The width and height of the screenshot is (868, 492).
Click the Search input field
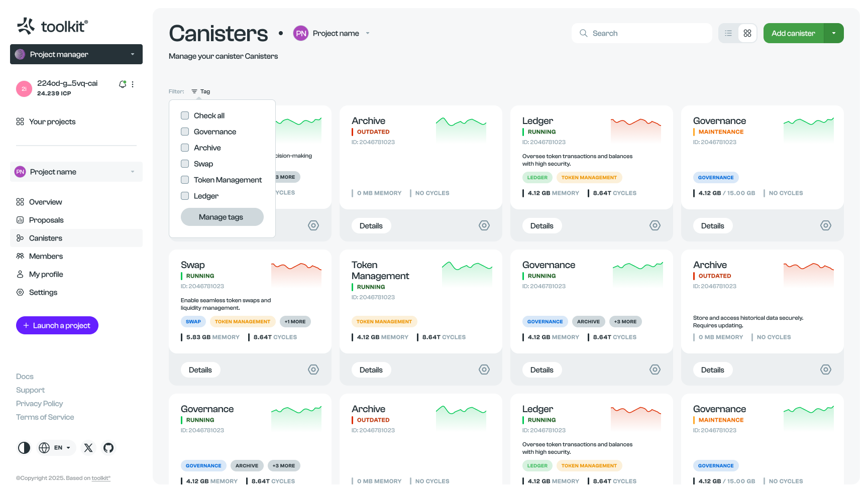click(642, 33)
